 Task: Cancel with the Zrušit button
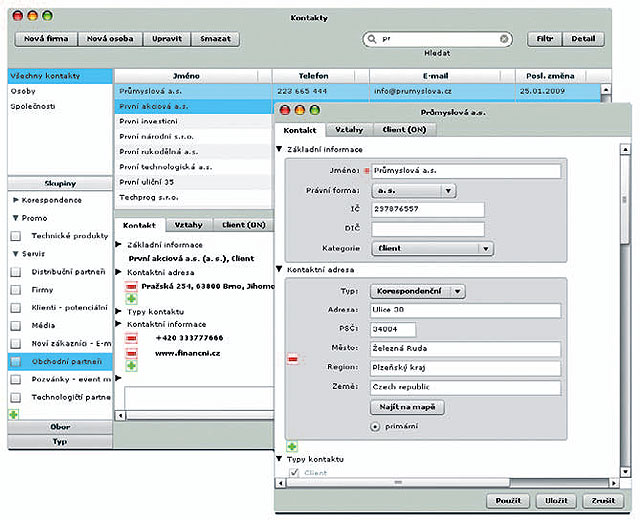pos(604,501)
